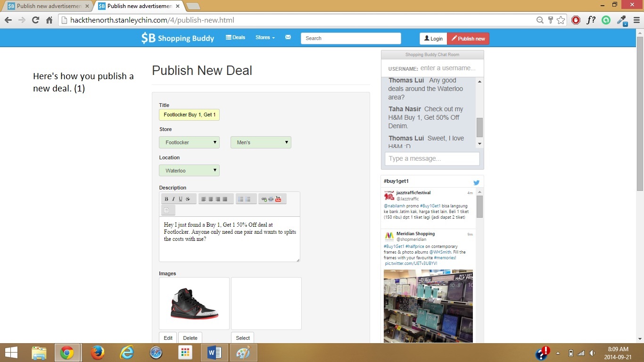
Task: Open the green circle extension icon
Action: pyautogui.click(x=606, y=20)
